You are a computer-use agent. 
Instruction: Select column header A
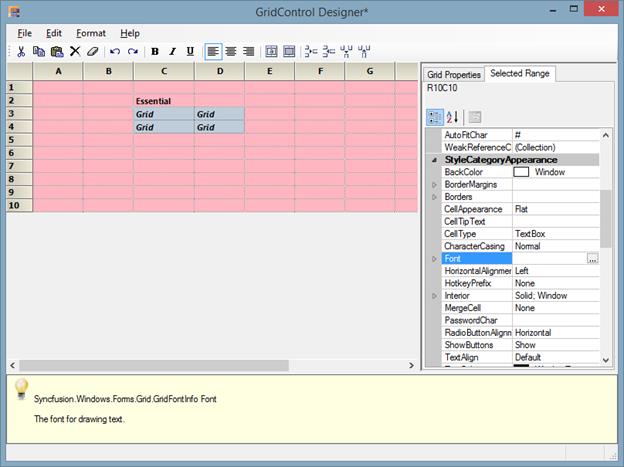click(x=58, y=72)
